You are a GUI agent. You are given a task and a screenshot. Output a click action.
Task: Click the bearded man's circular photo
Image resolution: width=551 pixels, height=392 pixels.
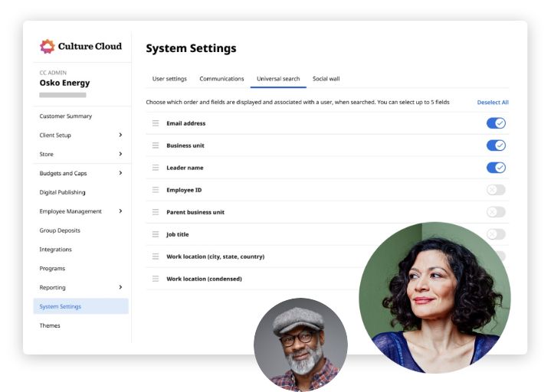(x=301, y=345)
